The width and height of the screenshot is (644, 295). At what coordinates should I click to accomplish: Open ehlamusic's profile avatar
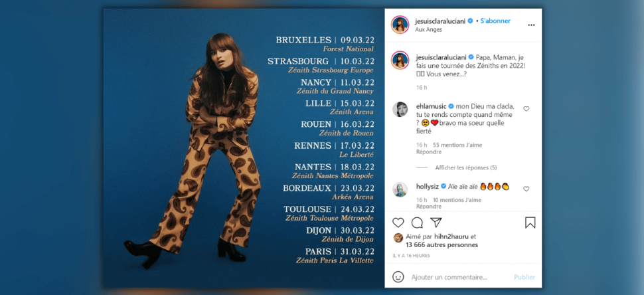pos(400,109)
